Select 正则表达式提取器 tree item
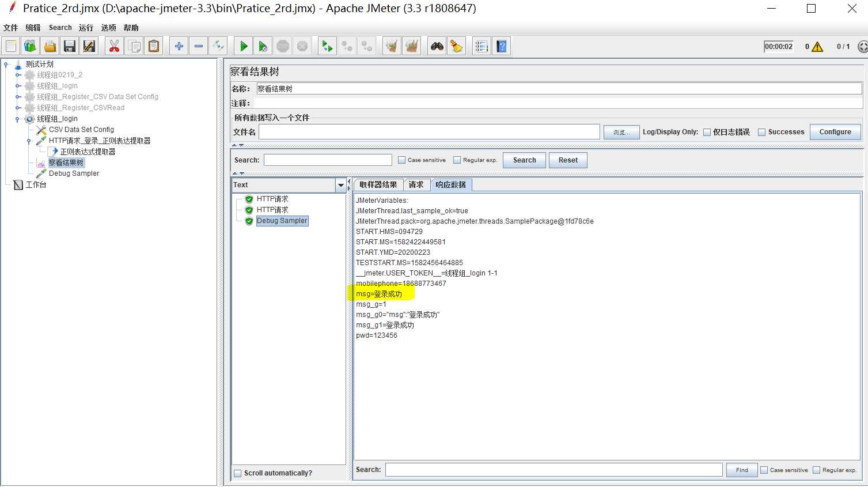This screenshot has width=868, height=487. [88, 152]
